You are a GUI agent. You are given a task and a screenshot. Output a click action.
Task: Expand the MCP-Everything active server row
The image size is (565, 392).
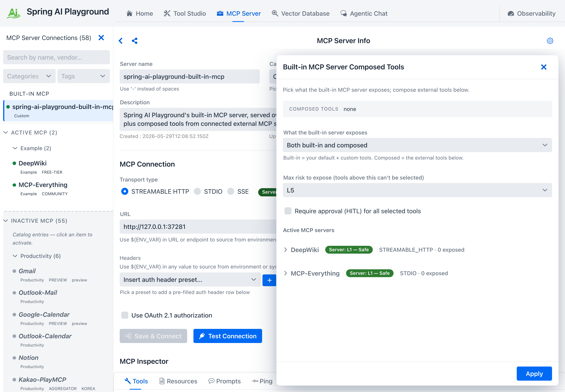(285, 273)
